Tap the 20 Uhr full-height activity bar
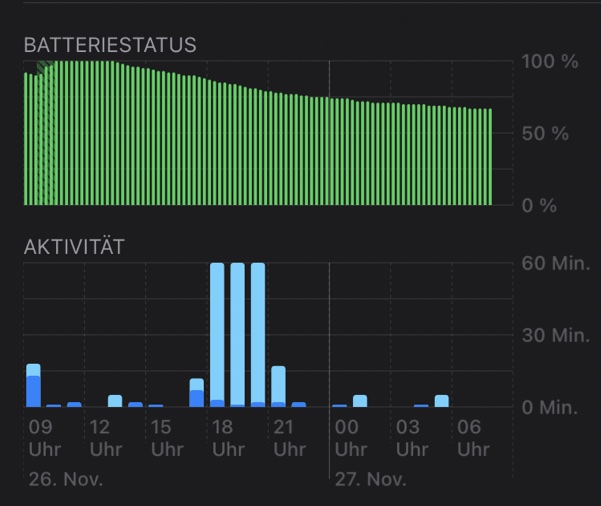Image resolution: width=601 pixels, height=506 pixels. (258, 335)
